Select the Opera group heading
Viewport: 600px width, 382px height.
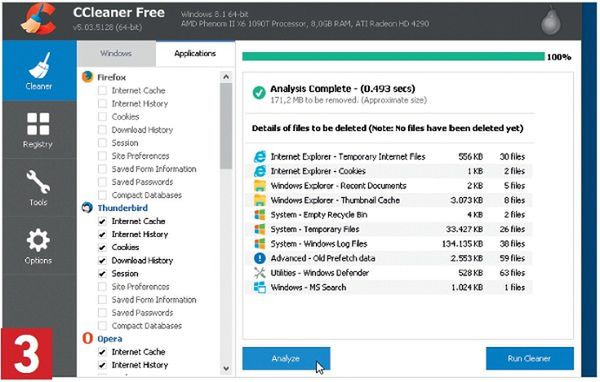pos(110,339)
